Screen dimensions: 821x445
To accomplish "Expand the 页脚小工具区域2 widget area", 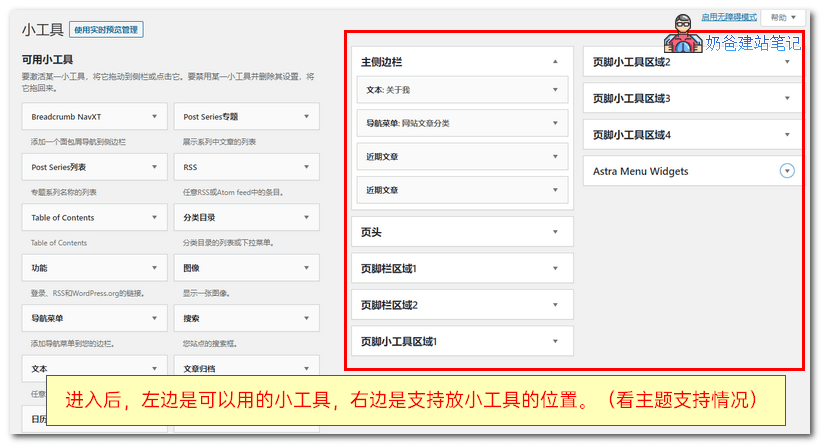I will click(692, 62).
